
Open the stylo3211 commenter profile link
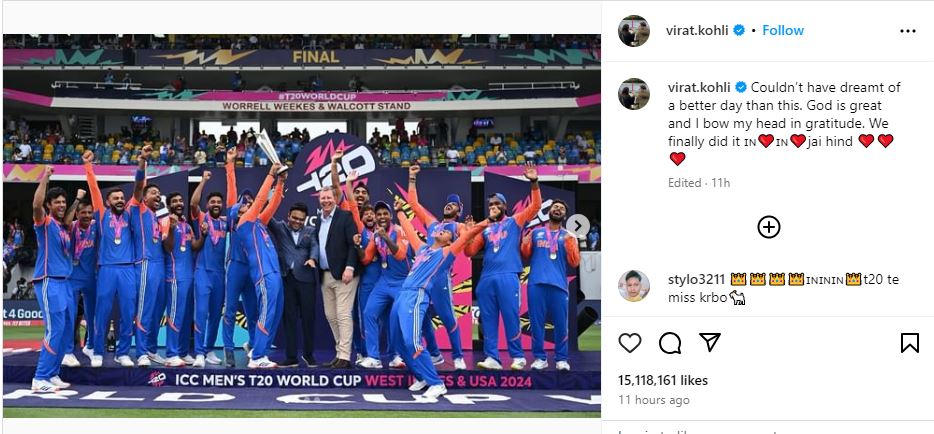[x=697, y=280]
